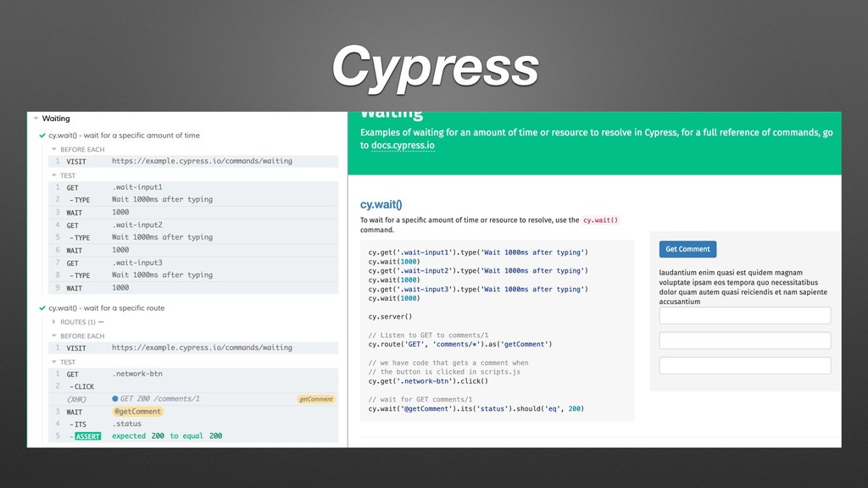The width and height of the screenshot is (868, 488).
Task: Click the Get Comment button
Action: (x=687, y=249)
